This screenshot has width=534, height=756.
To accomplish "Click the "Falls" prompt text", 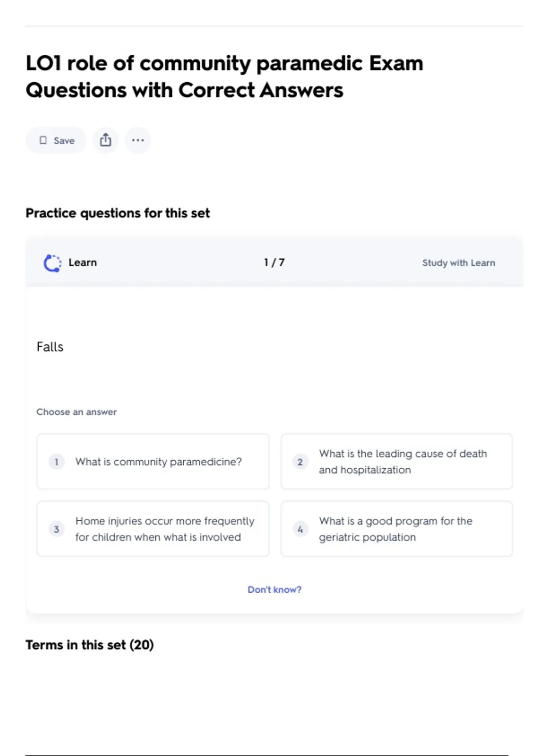I will (x=50, y=347).
